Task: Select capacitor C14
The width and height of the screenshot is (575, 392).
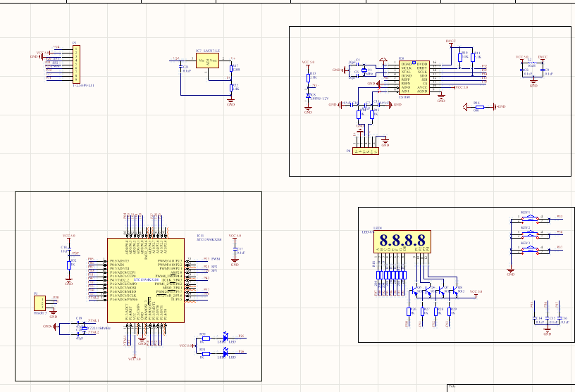Action: (535, 318)
